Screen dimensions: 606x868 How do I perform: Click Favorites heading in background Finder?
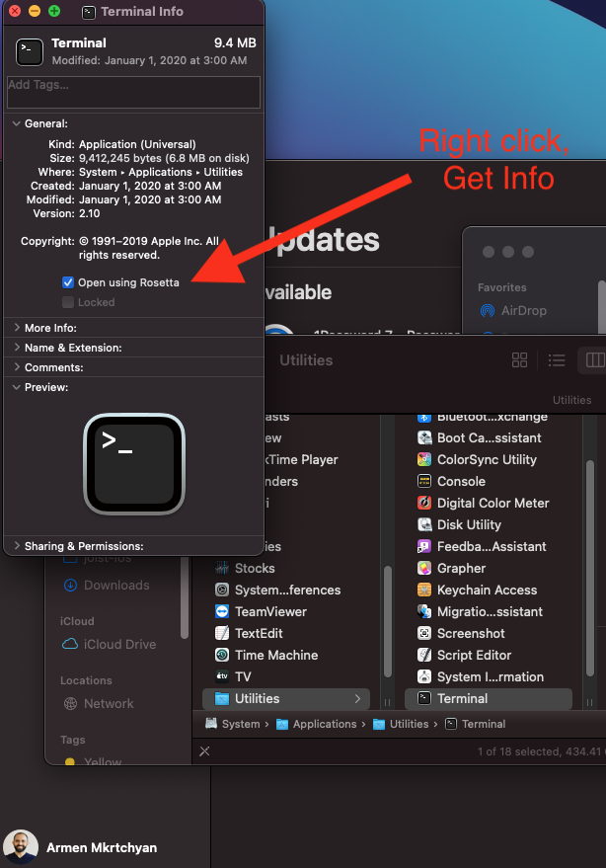point(502,287)
